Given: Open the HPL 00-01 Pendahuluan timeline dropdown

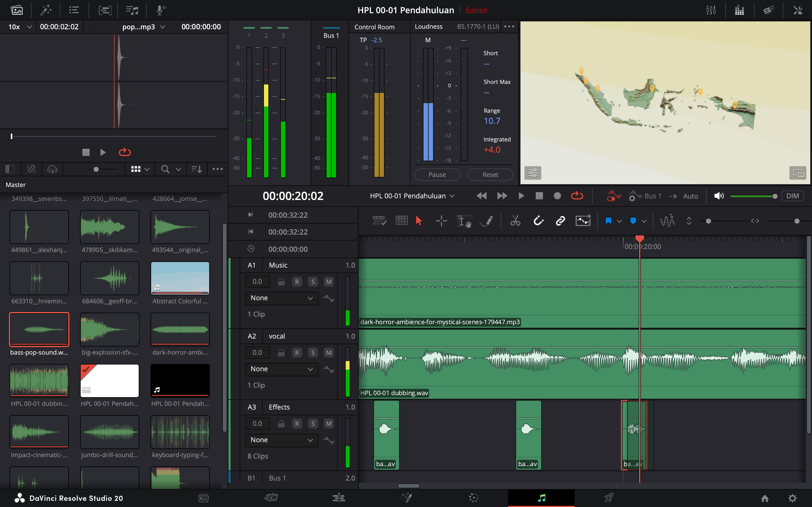Looking at the screenshot, I should 452,196.
